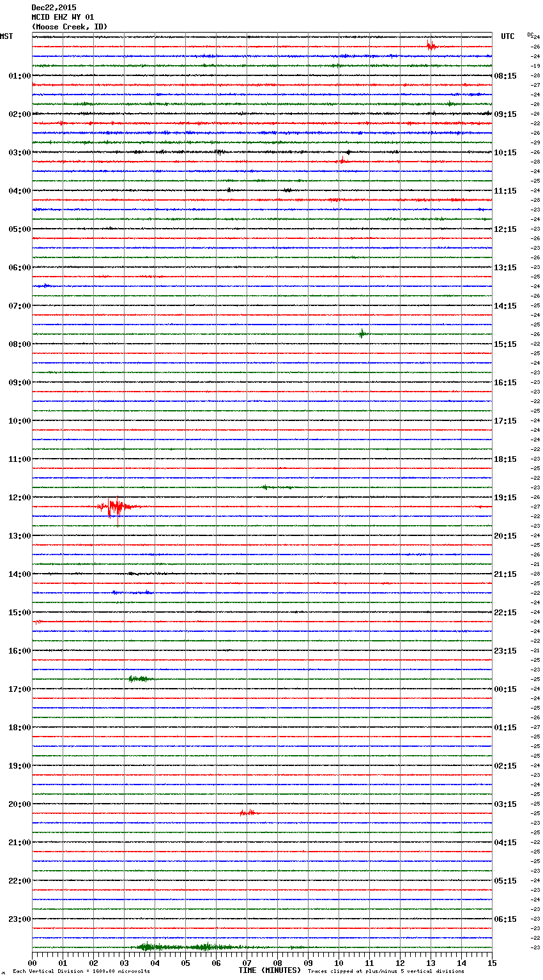Click the blue disturbance on the 14:30 MST trace
The height and width of the screenshot is (980, 543).
point(133,592)
